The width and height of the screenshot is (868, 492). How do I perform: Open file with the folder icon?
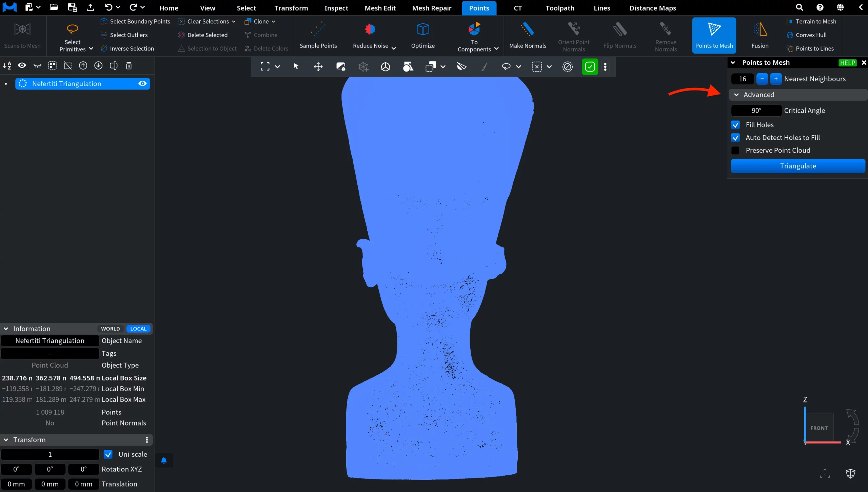point(54,7)
